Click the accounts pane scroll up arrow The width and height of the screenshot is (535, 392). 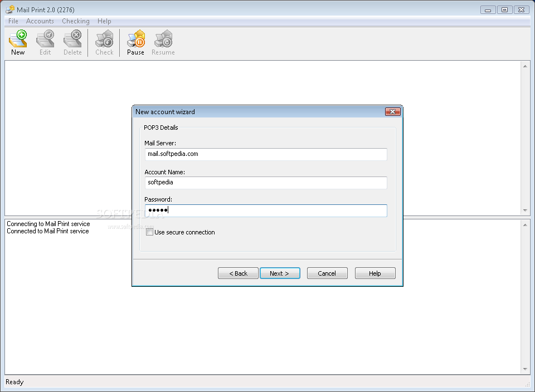pos(525,66)
